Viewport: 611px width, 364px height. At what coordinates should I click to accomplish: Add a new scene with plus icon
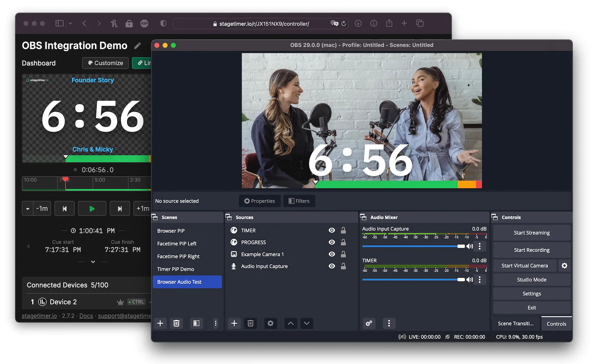(x=160, y=324)
